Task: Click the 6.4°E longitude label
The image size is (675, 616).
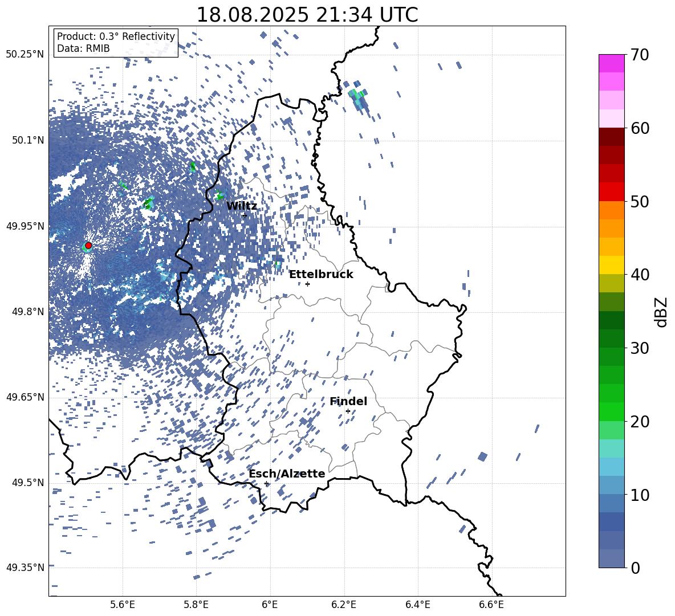Action: pos(417,605)
